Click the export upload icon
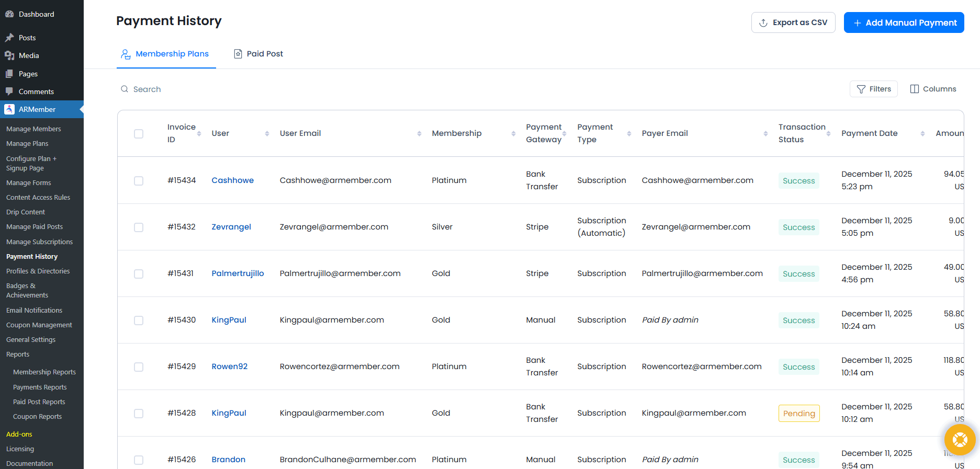This screenshot has width=980, height=469. [763, 22]
